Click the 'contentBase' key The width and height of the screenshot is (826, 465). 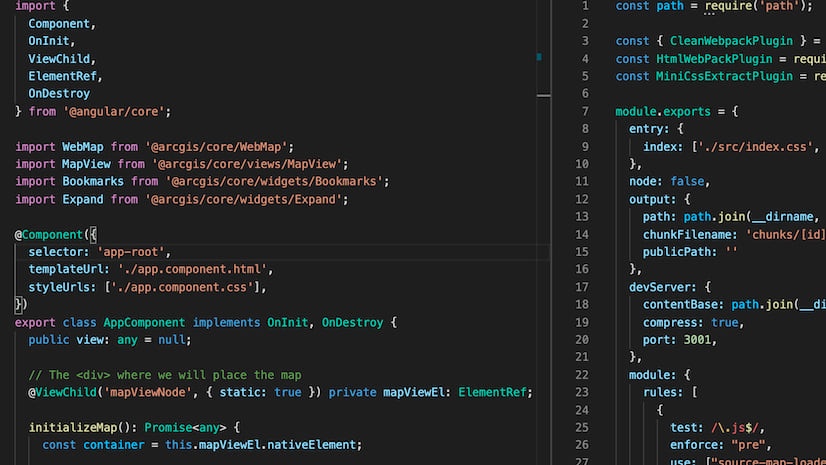click(x=680, y=305)
